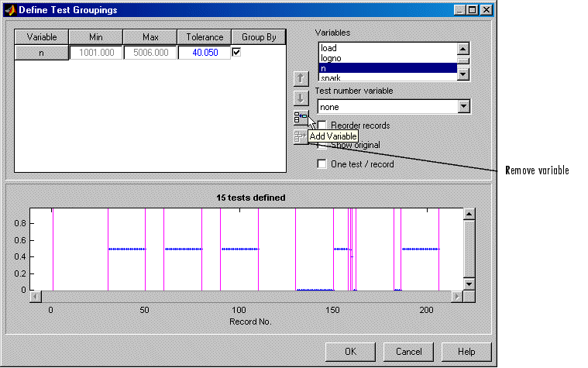
Task: Click plot vertical scrollbar up arrow
Action: tap(469, 214)
